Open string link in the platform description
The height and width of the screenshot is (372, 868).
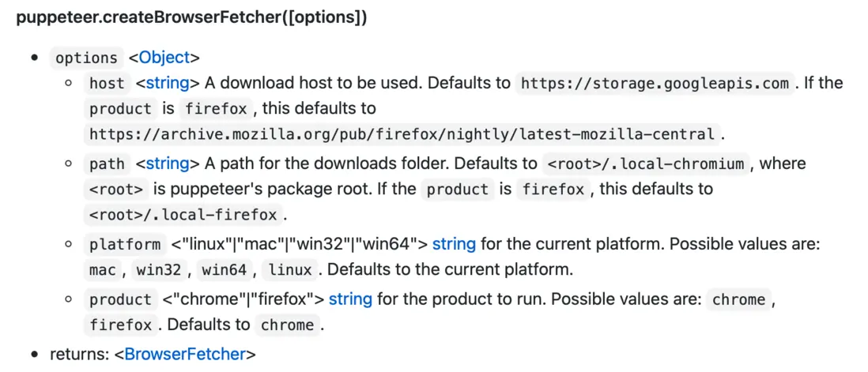click(x=454, y=244)
